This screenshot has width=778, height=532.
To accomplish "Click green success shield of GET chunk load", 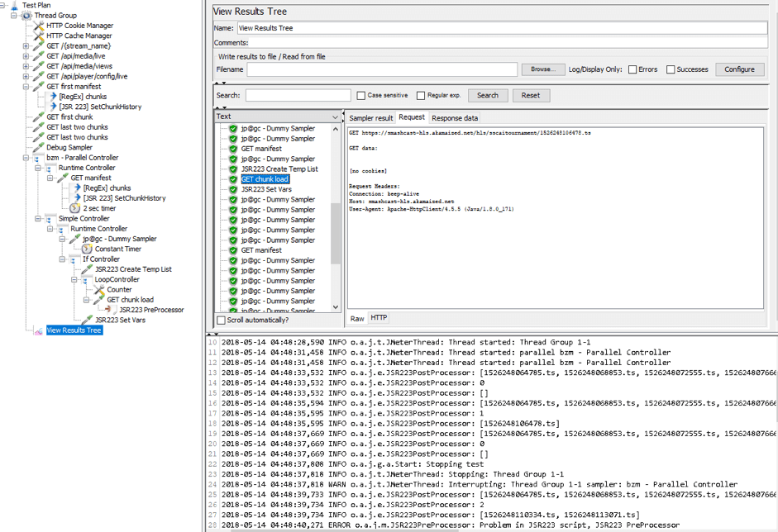I will [x=233, y=179].
